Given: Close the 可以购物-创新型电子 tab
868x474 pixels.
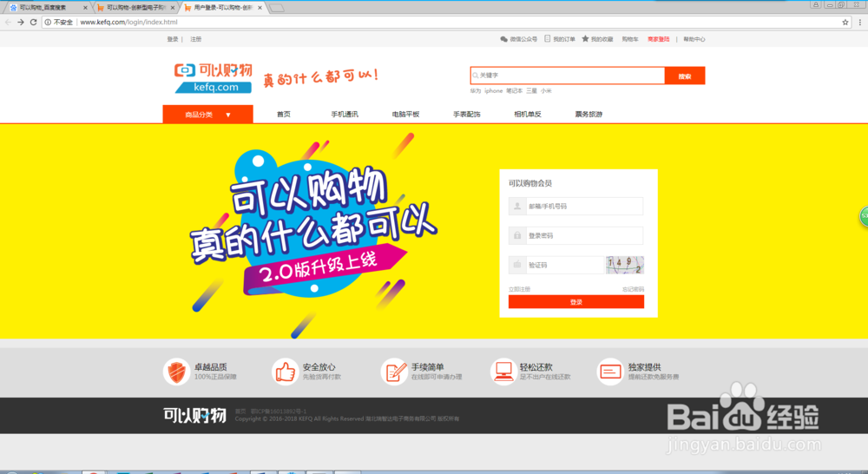Looking at the screenshot, I should (x=173, y=8).
